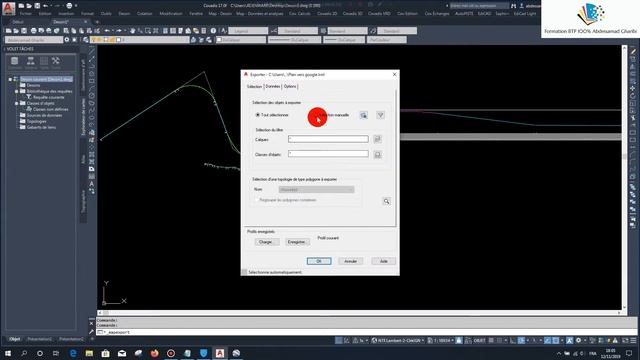640x360 pixels.
Task: Select Dessin courant node in task pane tree
Action: click(47, 79)
